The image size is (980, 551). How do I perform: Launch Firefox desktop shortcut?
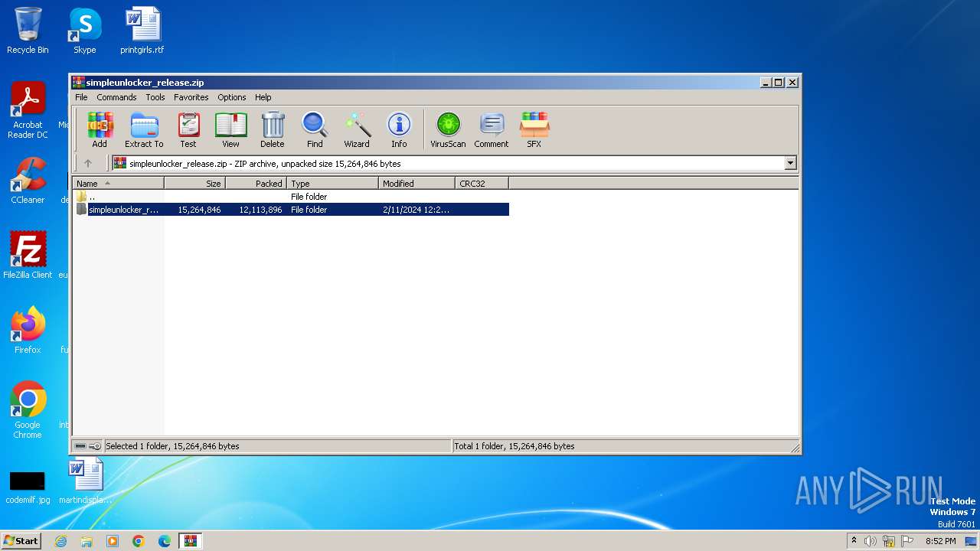[x=28, y=330]
